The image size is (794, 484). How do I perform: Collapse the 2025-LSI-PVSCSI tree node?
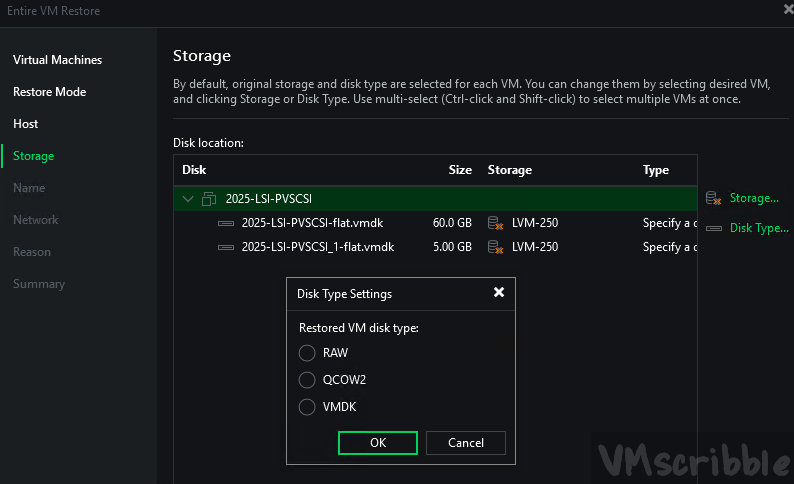tap(188, 199)
